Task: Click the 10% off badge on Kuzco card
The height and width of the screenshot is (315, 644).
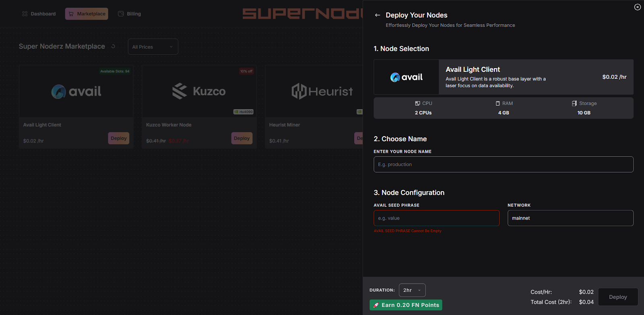Action: [x=246, y=71]
